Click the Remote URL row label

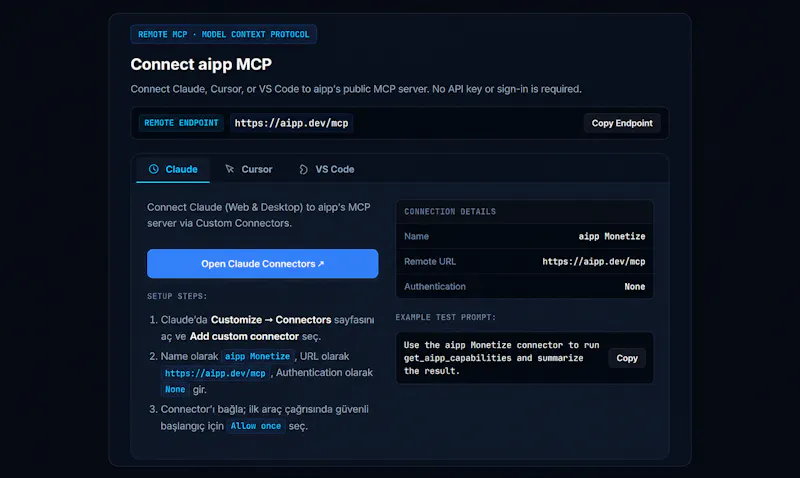point(430,261)
